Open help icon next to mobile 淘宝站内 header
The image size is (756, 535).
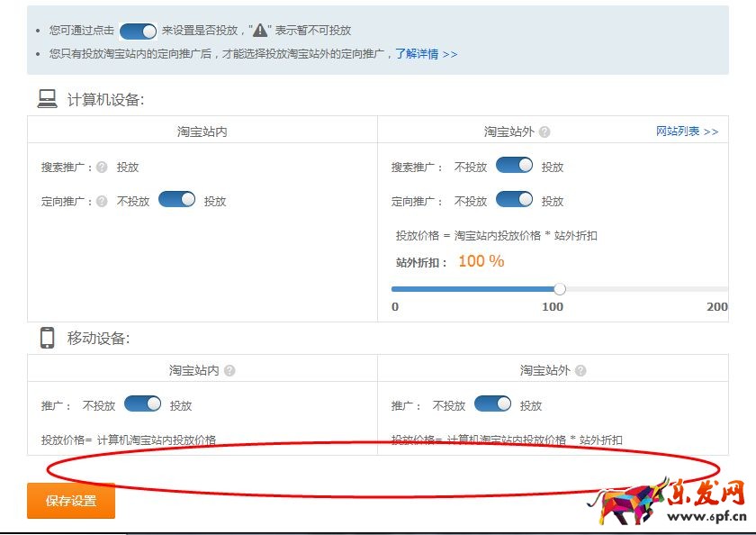[x=230, y=369]
